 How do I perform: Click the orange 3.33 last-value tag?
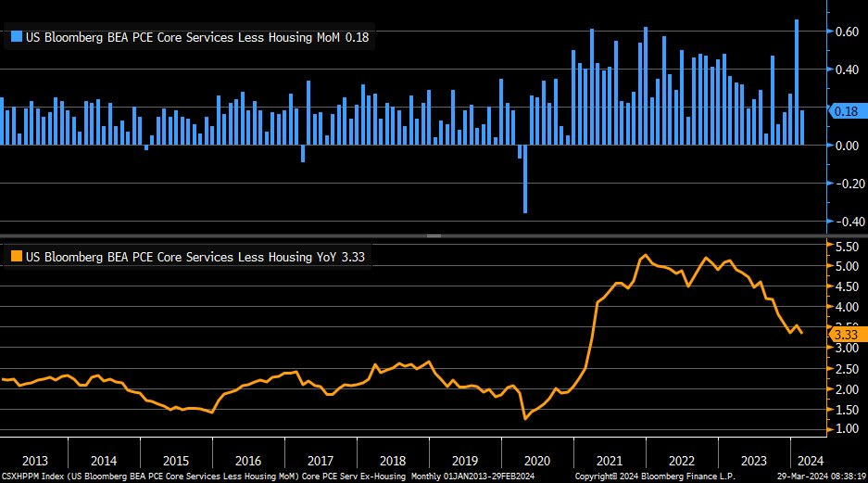point(847,334)
